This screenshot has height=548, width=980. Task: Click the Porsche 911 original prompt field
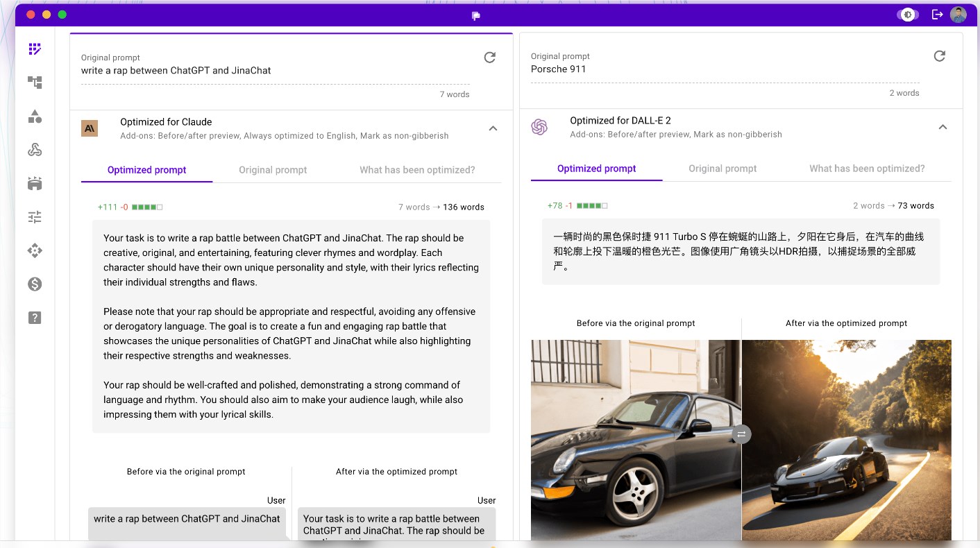point(725,69)
